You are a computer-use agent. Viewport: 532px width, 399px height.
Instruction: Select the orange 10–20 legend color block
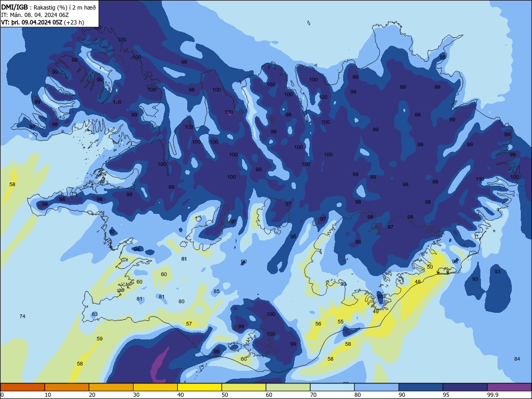(67, 387)
